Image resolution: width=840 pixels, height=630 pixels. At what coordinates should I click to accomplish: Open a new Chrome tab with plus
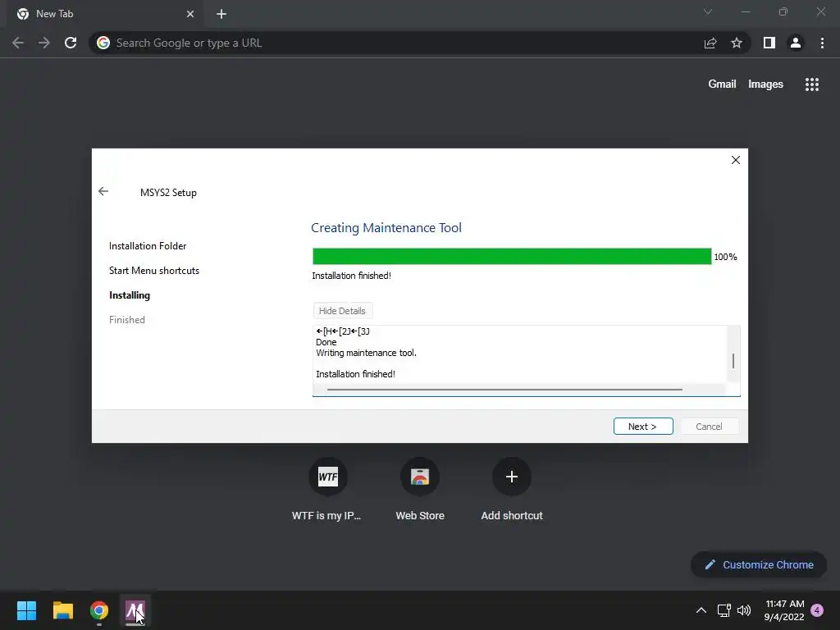[221, 14]
